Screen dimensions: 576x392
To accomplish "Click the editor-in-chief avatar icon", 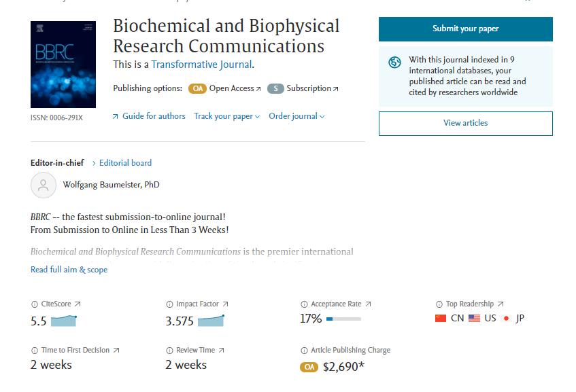I will [x=43, y=185].
